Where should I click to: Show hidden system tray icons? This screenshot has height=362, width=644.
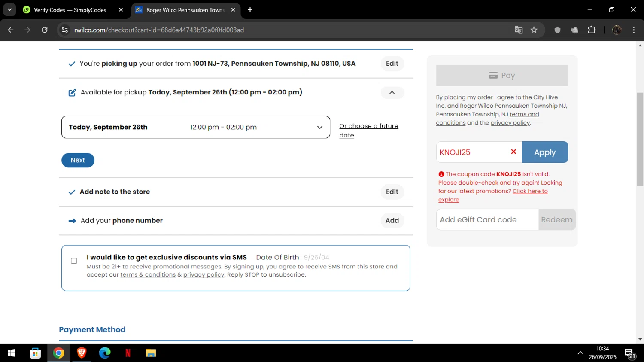580,353
